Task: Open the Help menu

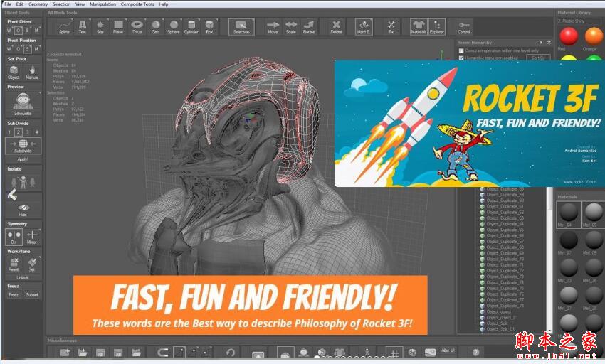Action: [x=164, y=4]
